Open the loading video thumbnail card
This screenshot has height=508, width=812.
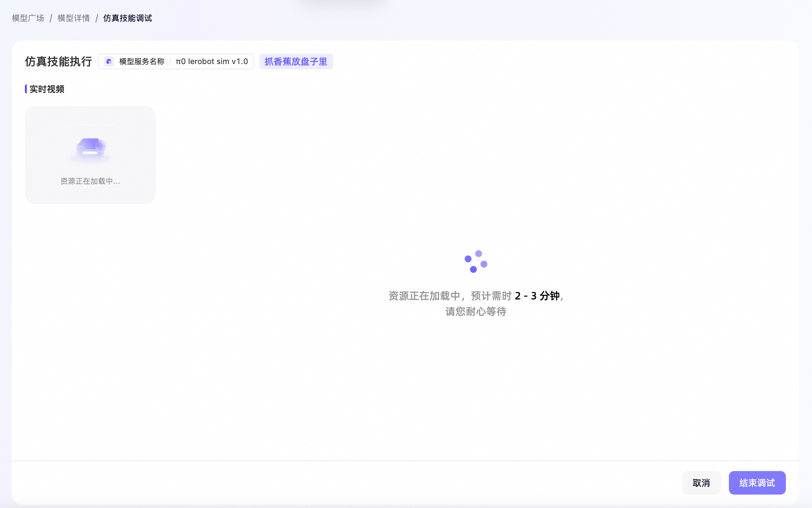pos(90,155)
